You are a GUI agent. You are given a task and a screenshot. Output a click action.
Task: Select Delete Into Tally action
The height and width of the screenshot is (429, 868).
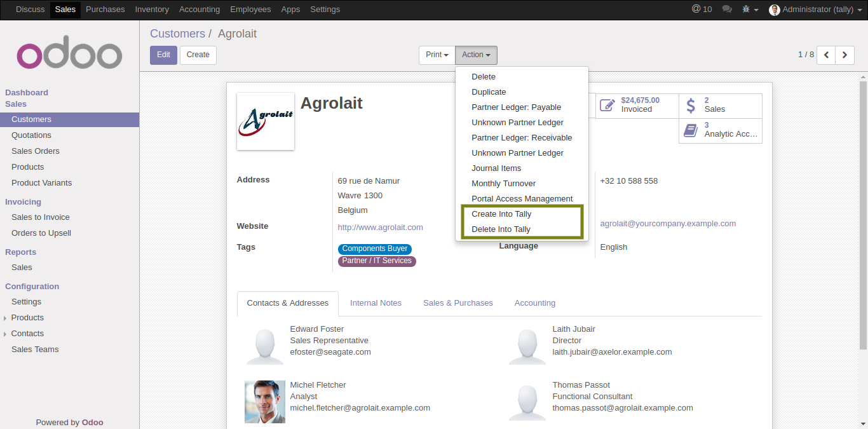click(522, 229)
